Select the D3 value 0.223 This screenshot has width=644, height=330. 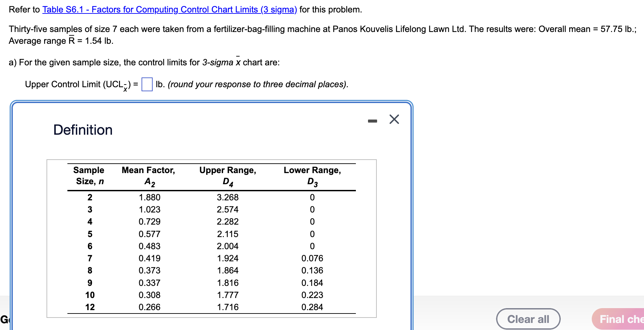312,295
